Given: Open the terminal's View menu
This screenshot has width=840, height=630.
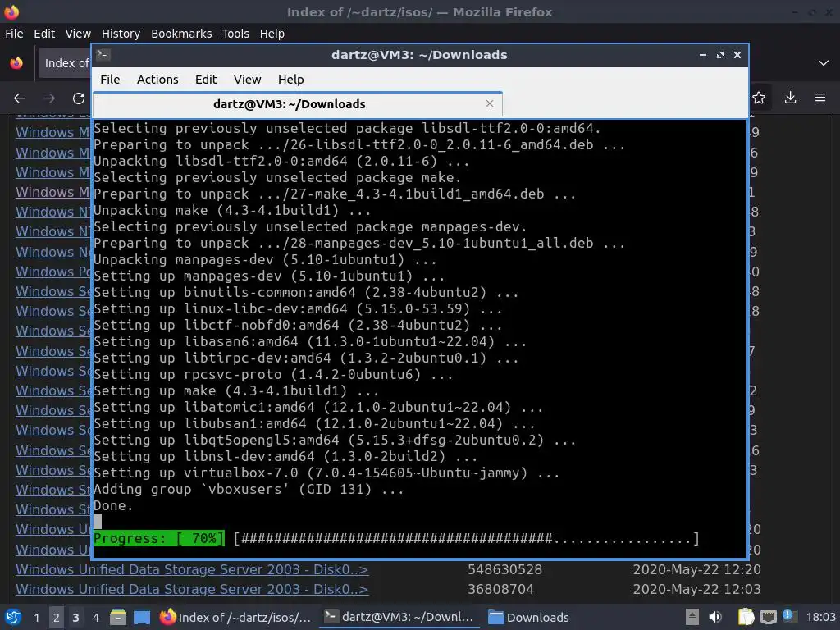Looking at the screenshot, I should pos(247,80).
